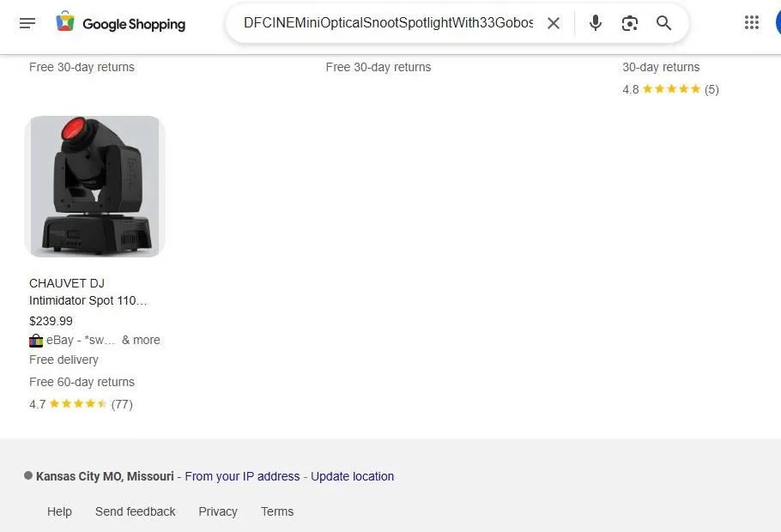Search by image with camera icon

pos(630,23)
